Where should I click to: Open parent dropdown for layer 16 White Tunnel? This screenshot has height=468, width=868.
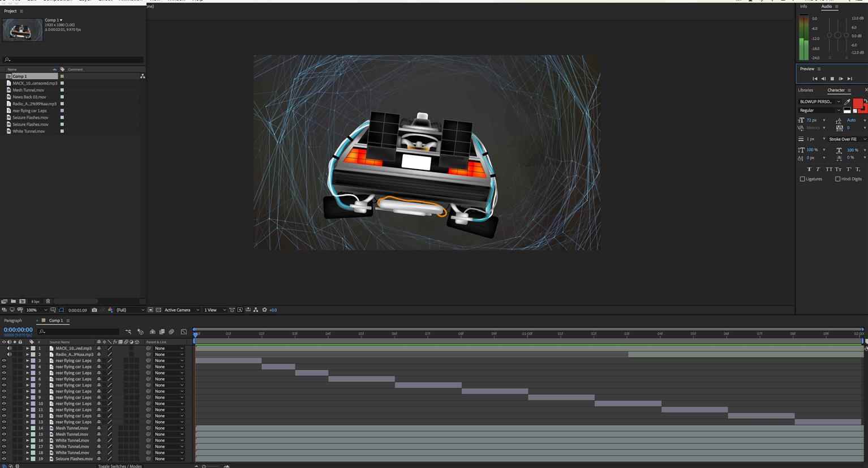(169, 440)
